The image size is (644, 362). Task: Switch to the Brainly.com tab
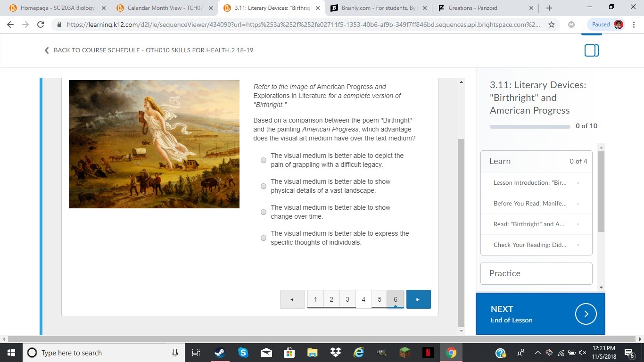pos(379,8)
